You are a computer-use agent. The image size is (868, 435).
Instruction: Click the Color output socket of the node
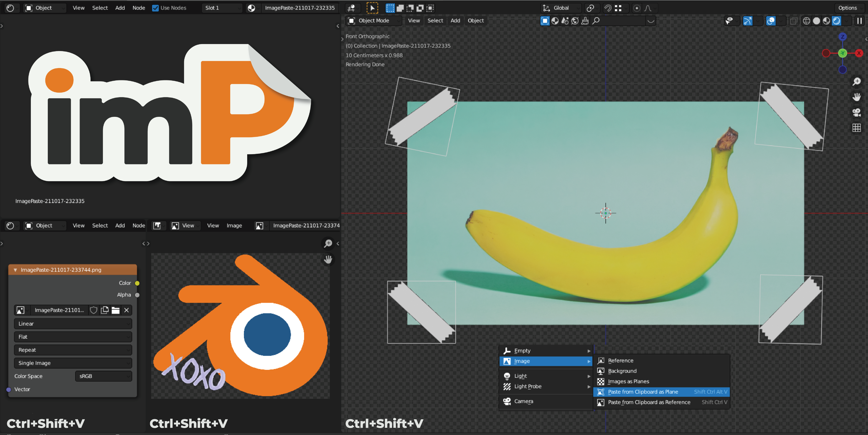click(137, 283)
